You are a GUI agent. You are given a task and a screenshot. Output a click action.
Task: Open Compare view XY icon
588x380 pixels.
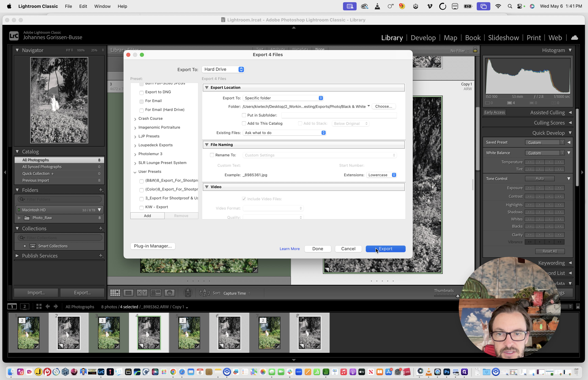[142, 293]
